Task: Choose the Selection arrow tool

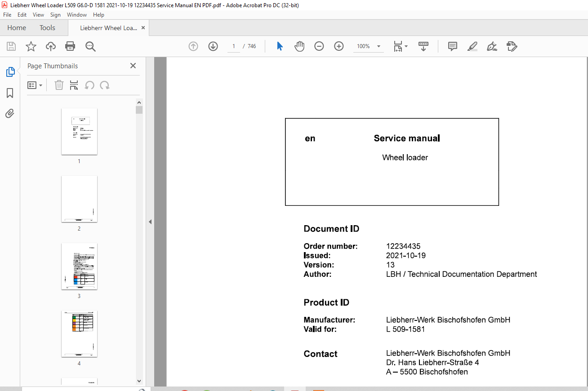Action: click(x=280, y=46)
